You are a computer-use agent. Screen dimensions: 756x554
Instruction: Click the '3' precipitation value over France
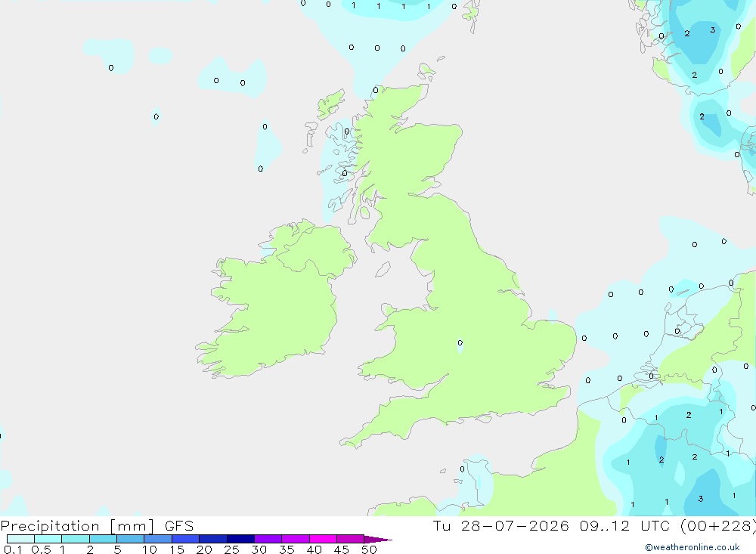(701, 499)
